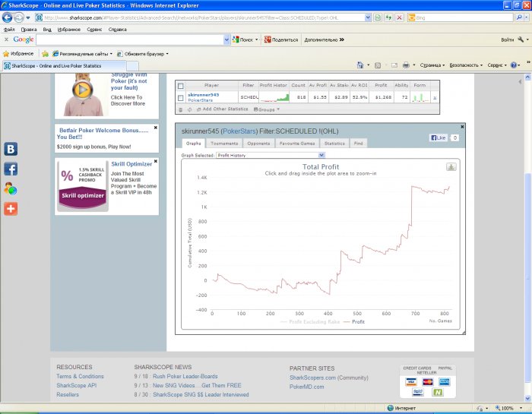Tick the header select-all checkbox
532x414 pixels.
click(181, 86)
